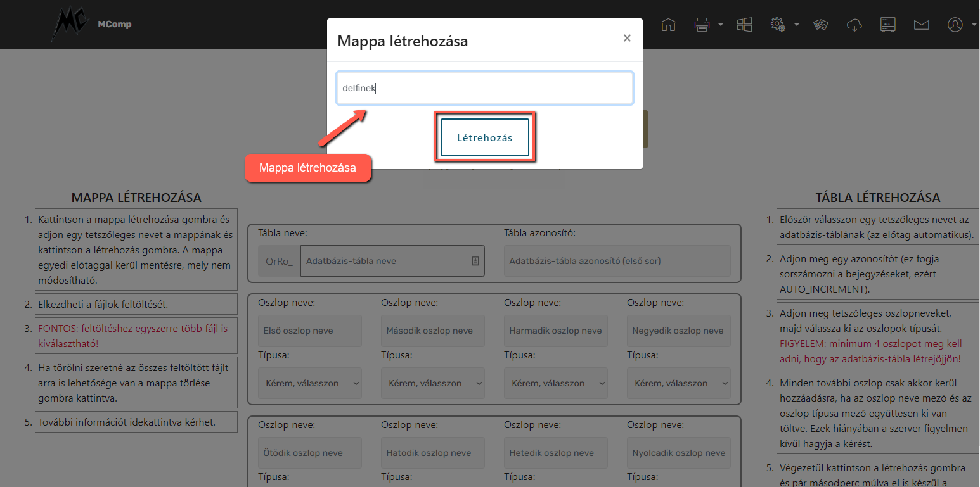The image size is (980, 487).
Task: Click 'További információt idekattintva kérhet.' text
Action: [127, 422]
